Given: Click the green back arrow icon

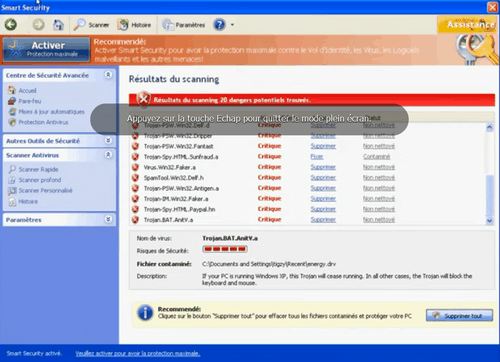Looking at the screenshot, I should tap(11, 25).
